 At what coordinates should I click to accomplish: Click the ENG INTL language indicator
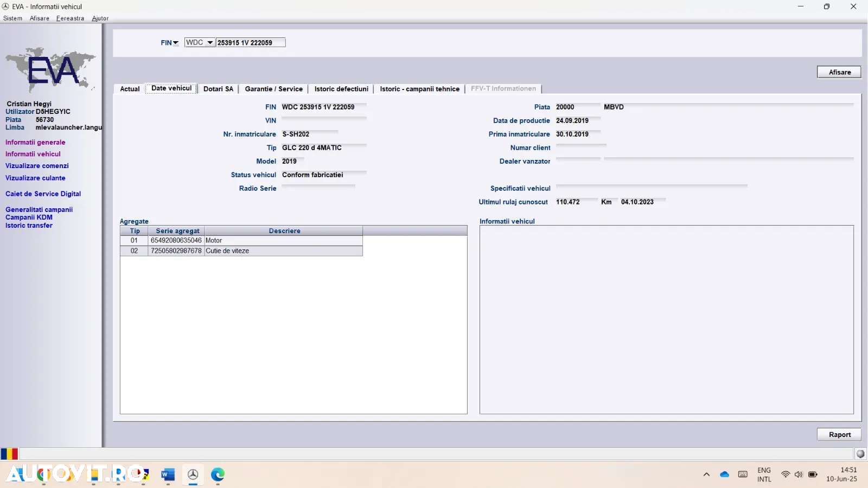tap(764, 474)
